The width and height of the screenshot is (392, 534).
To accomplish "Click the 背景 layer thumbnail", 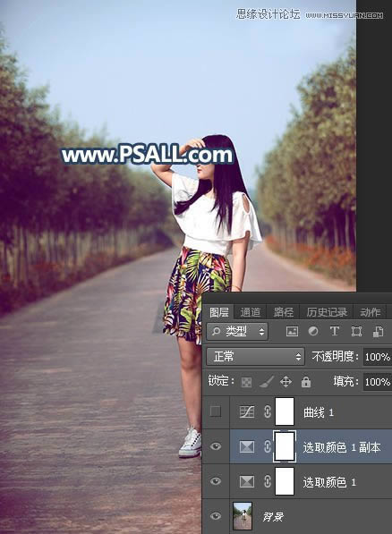I will click(243, 516).
